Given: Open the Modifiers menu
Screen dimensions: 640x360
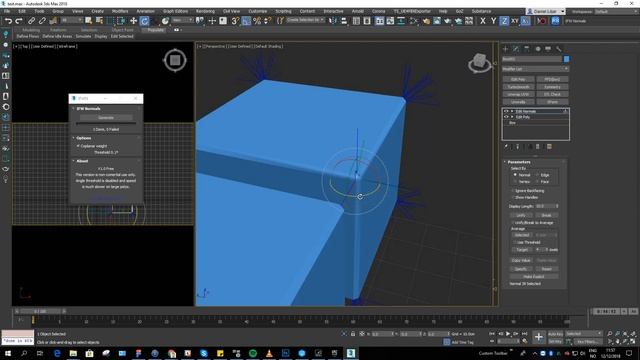Looking at the screenshot, I should [120, 11].
